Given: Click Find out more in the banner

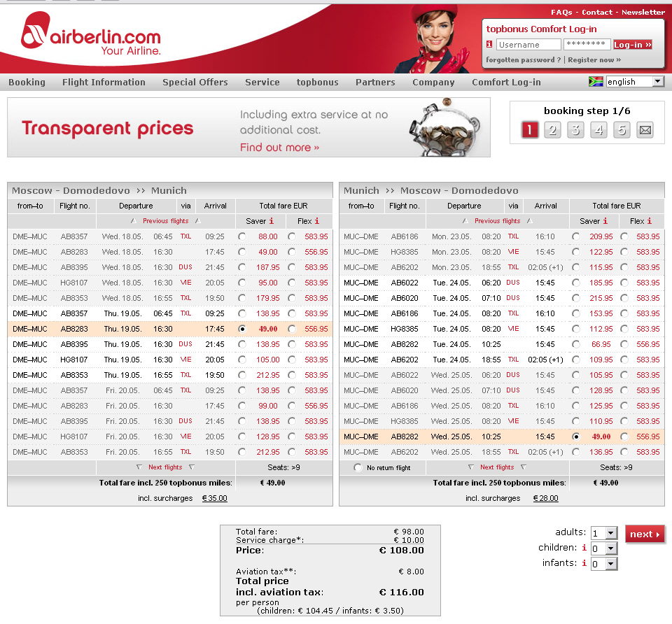Looking at the screenshot, I should pyautogui.click(x=279, y=148).
